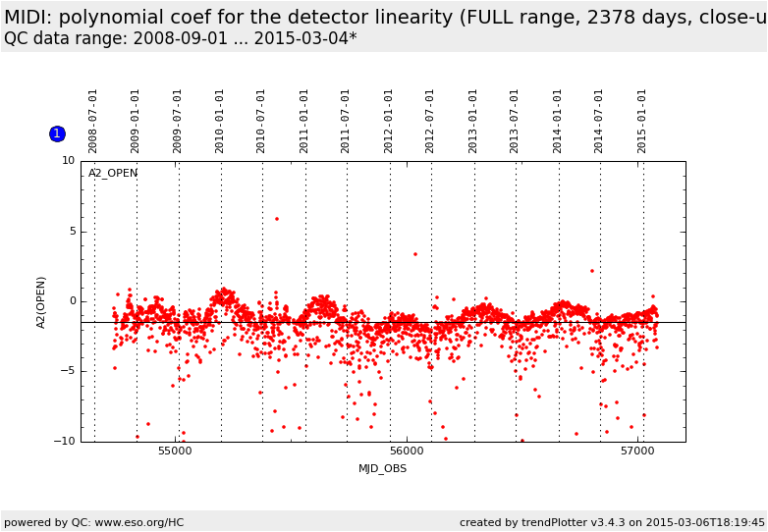
Task: Click the QC data range subtitle
Action: [x=180, y=38]
